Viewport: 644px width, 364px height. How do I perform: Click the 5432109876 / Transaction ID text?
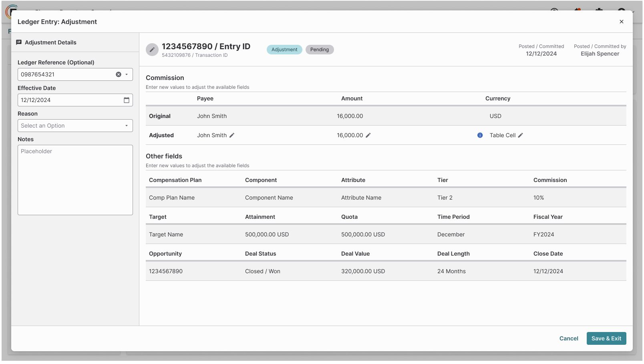pos(195,55)
